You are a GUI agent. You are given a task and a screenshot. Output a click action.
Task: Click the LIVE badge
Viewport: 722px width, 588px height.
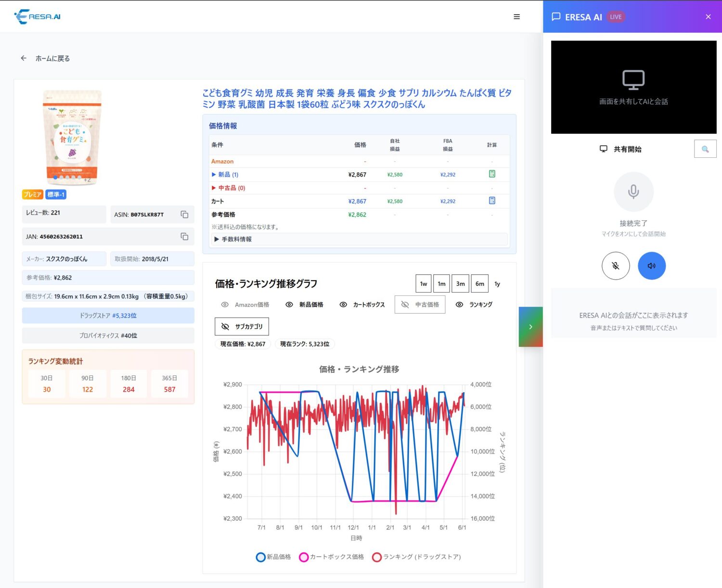coord(616,17)
